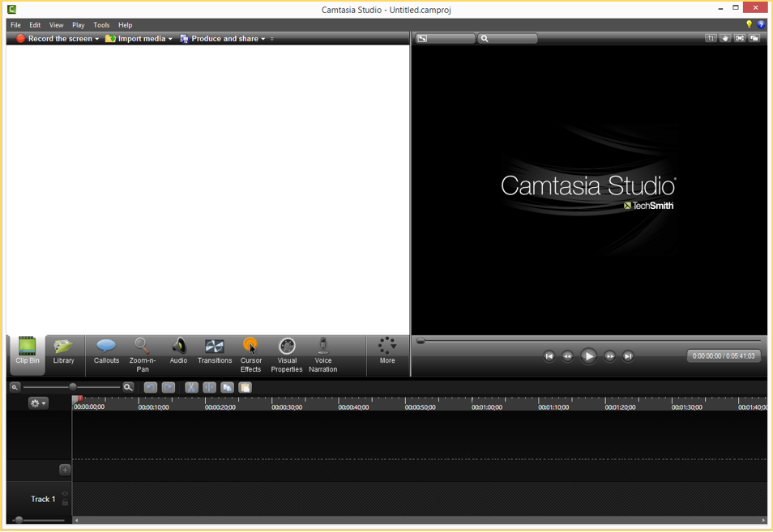Open the View menu
773x532 pixels.
pos(56,25)
